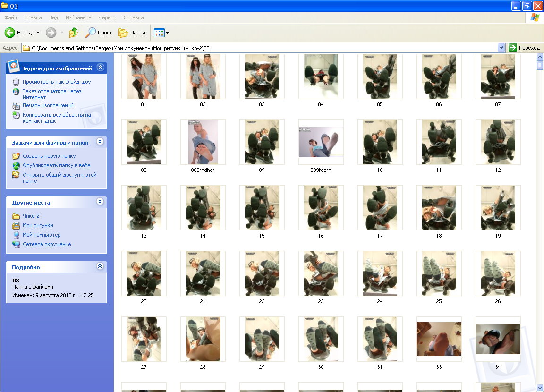Click the CD icon beside Копировать все объекты
The image size is (544, 392).
16,115
